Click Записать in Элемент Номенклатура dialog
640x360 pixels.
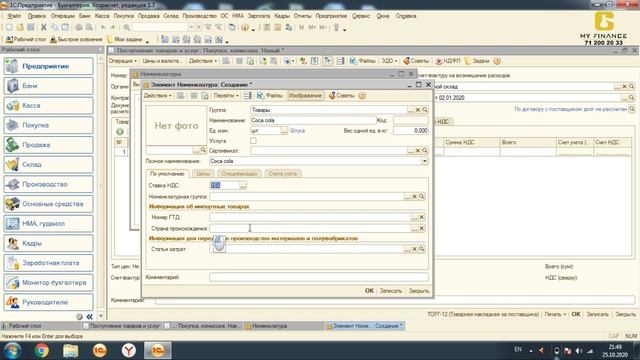click(391, 291)
